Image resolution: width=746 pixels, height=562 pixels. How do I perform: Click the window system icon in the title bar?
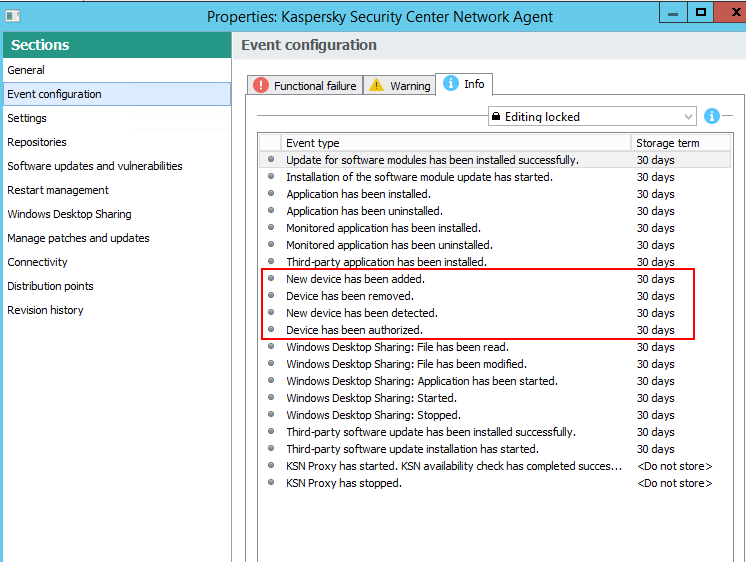12,16
